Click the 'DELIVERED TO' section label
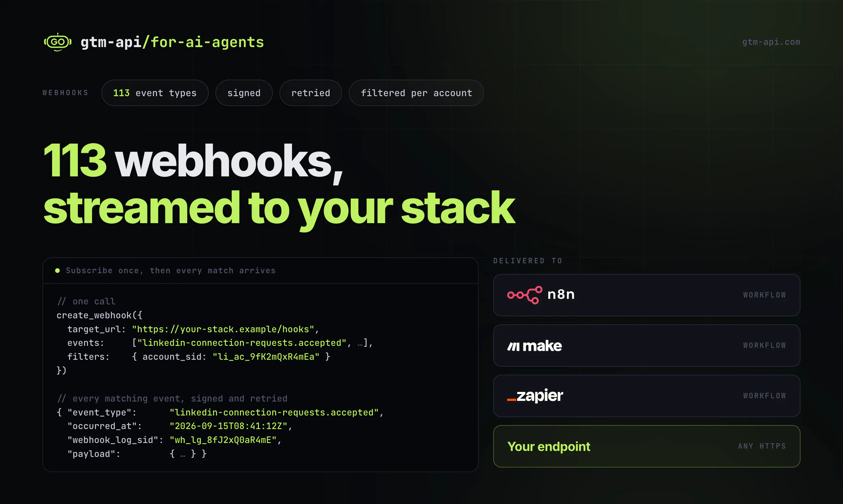The height and width of the screenshot is (504, 843). (528, 261)
